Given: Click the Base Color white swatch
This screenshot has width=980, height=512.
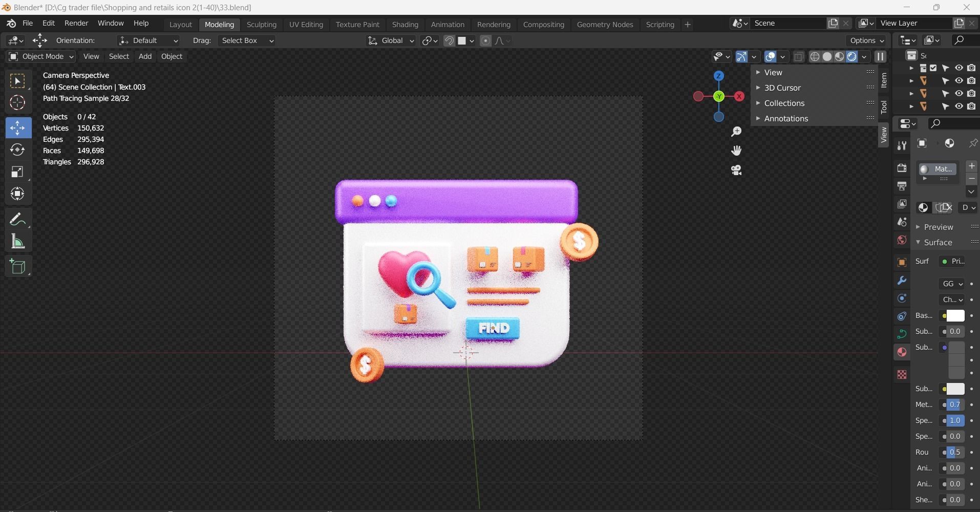Looking at the screenshot, I should pos(955,316).
